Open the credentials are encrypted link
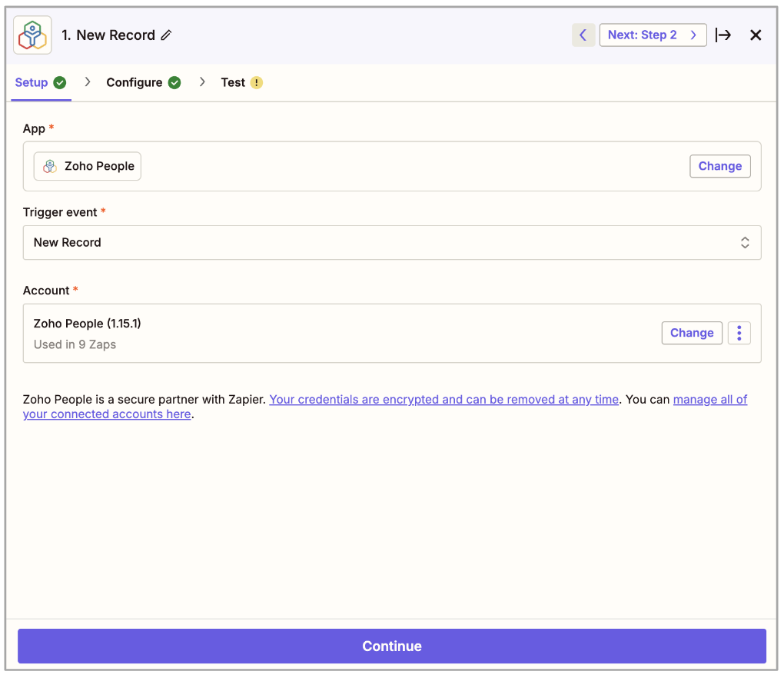 (444, 400)
